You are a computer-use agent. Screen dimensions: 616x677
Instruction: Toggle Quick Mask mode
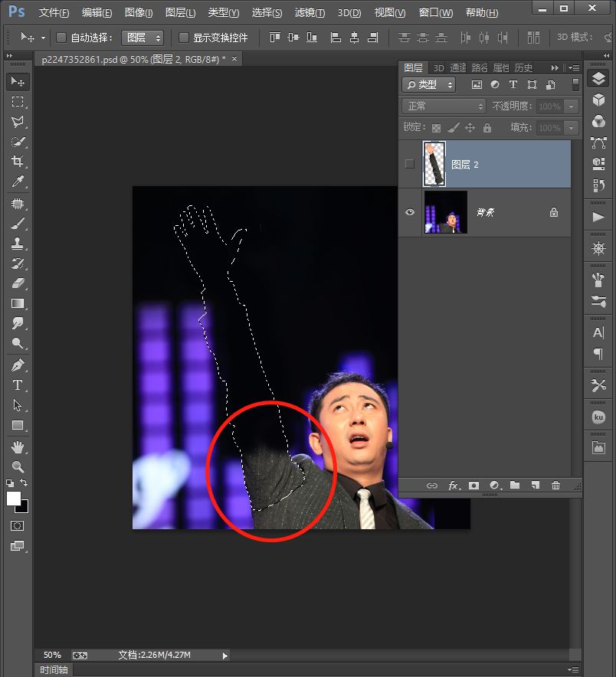(x=18, y=525)
